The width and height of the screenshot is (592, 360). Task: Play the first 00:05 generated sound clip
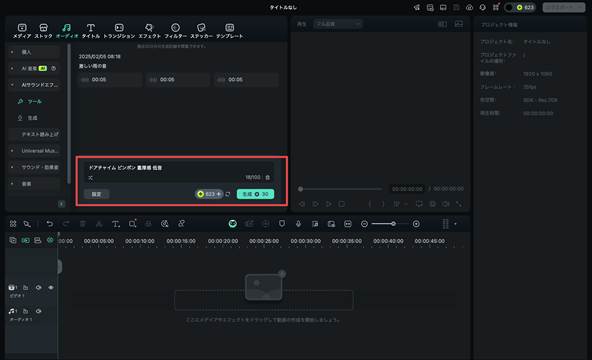pyautogui.click(x=110, y=80)
